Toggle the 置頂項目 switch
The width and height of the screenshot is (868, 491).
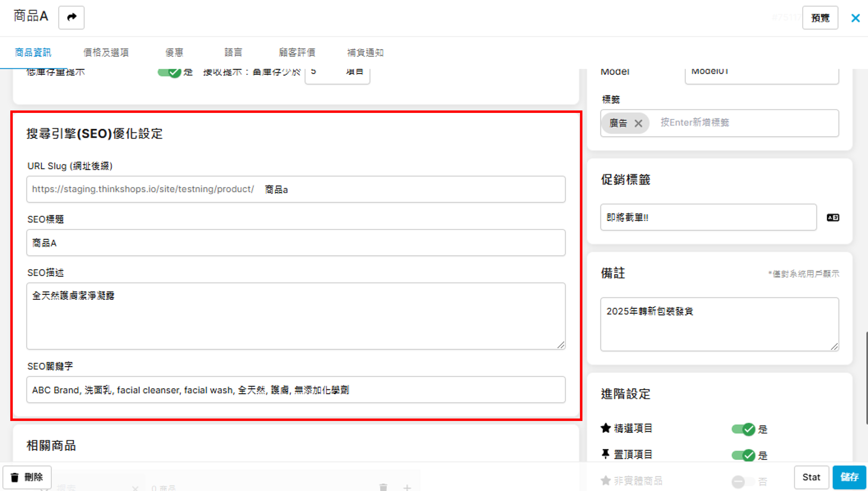tap(743, 455)
